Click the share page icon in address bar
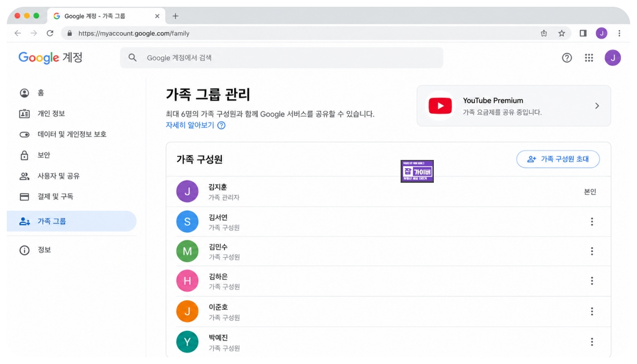 (x=544, y=33)
